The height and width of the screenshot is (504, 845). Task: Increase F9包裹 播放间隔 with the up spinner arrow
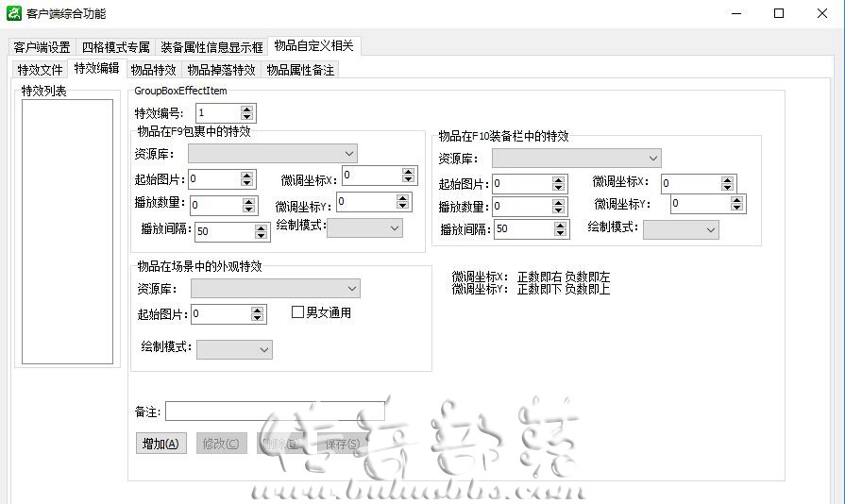(x=261, y=227)
